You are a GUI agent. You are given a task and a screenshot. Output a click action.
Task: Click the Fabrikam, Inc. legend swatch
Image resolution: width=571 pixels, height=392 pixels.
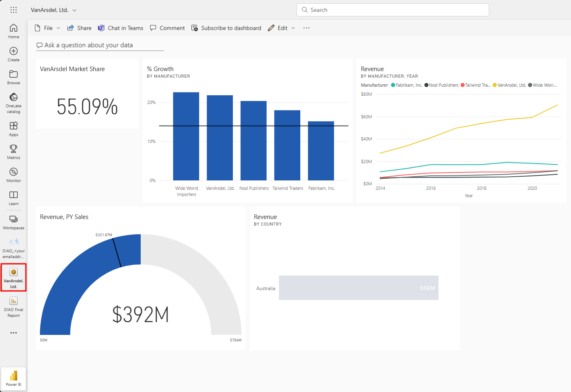[393, 85]
